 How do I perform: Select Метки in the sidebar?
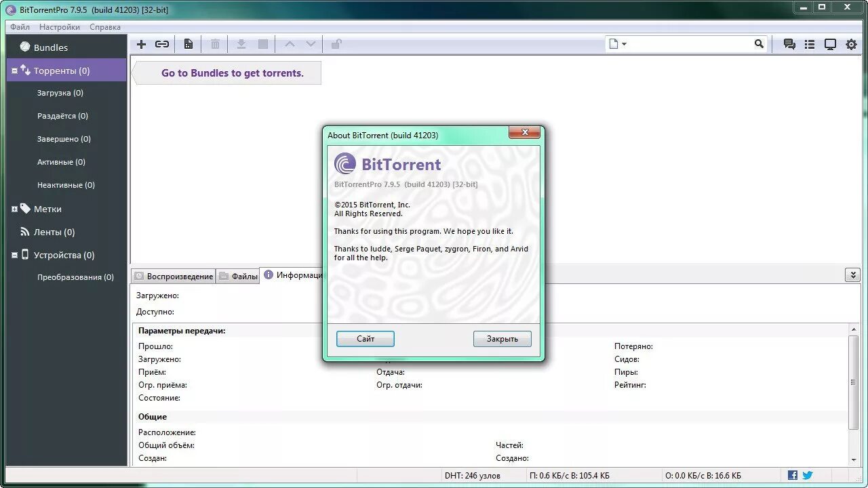pyautogui.click(x=47, y=209)
